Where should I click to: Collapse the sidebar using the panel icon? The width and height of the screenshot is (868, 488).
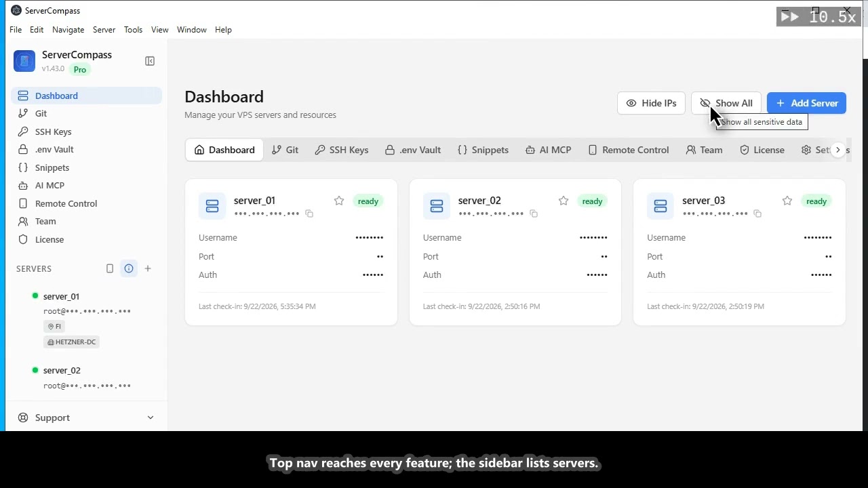(150, 61)
